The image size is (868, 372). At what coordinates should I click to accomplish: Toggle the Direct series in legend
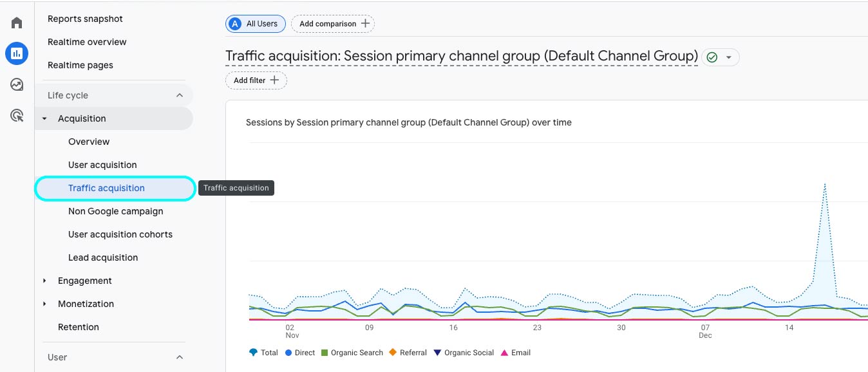[x=300, y=353]
